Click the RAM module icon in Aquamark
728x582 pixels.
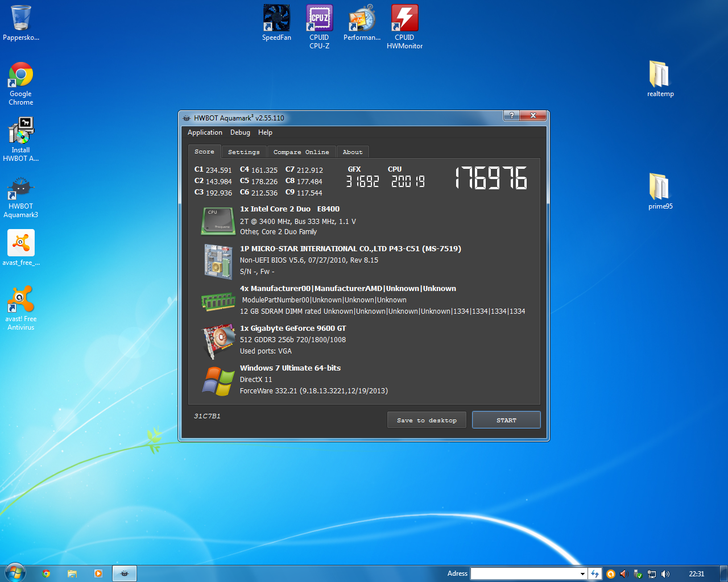[218, 301]
